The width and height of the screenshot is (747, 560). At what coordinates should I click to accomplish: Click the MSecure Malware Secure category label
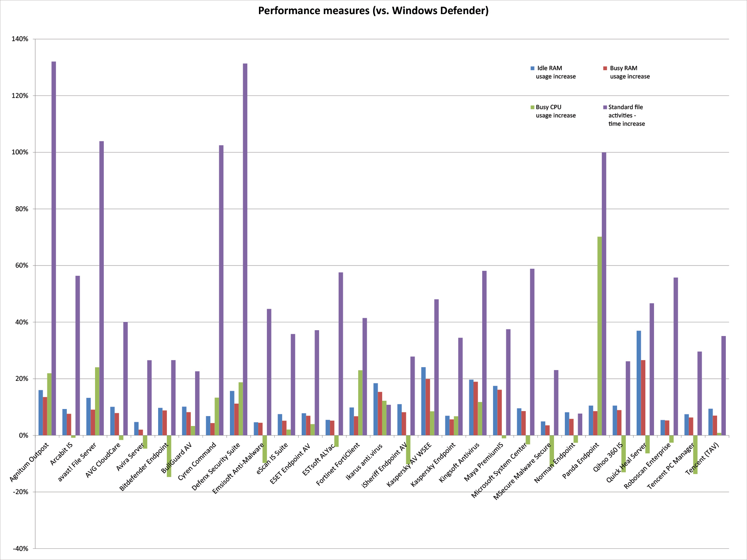tap(522, 471)
